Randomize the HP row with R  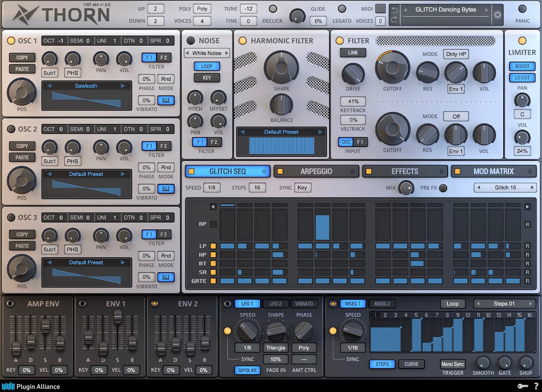pyautogui.click(x=527, y=255)
